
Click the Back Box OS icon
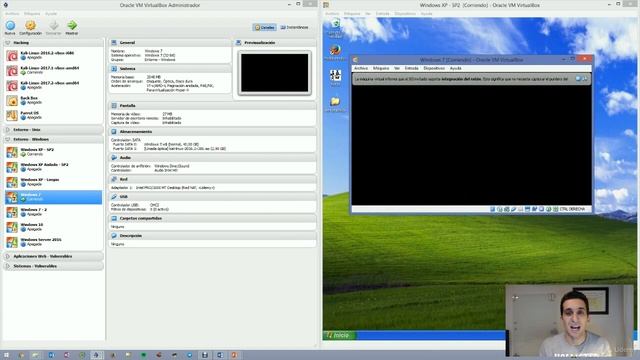[x=12, y=100]
